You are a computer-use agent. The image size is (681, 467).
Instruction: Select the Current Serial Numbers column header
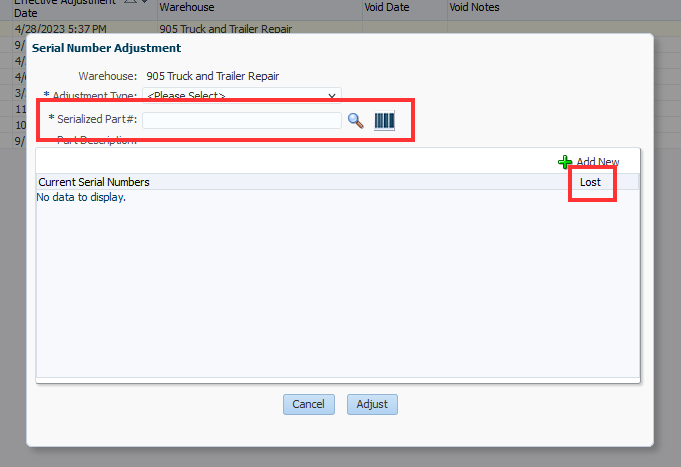[x=94, y=182]
